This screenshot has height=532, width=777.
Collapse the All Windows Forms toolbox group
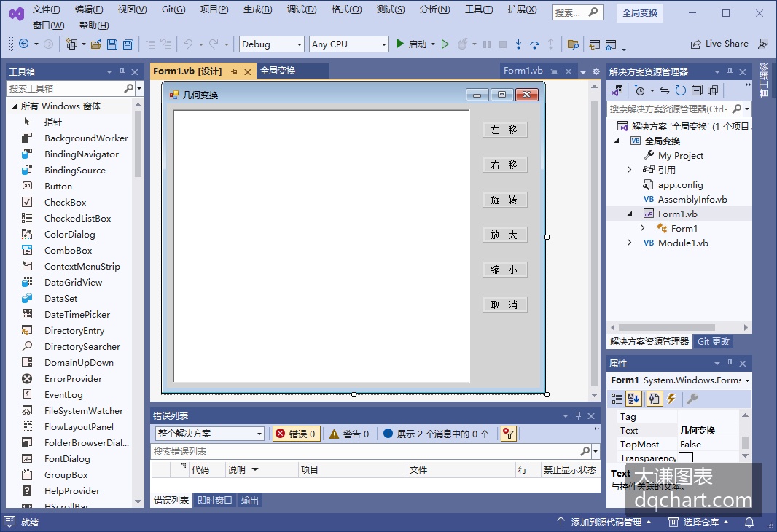15,106
